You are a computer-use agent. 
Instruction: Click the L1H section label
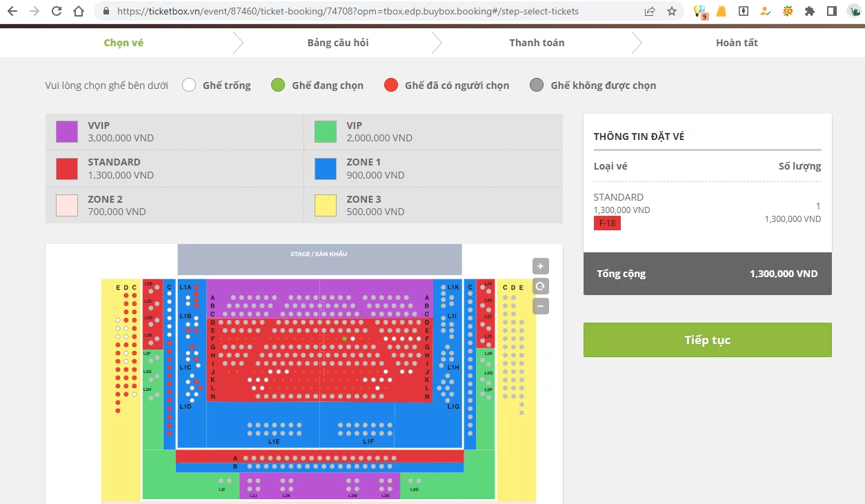coord(453,367)
